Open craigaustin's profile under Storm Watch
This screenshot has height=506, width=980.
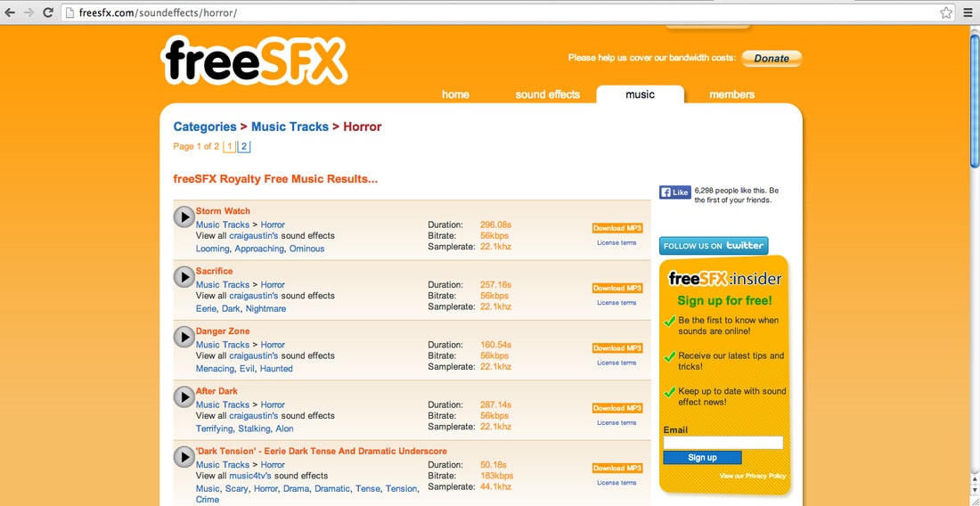click(253, 235)
